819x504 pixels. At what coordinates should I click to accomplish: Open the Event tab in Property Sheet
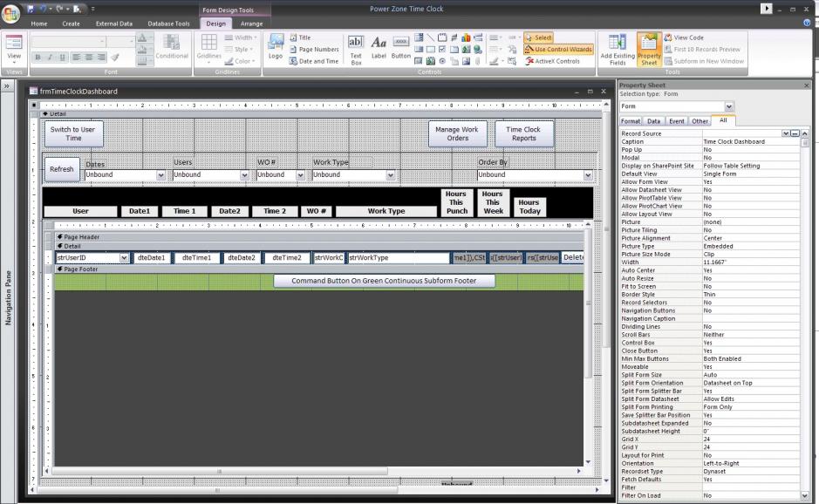coord(677,121)
